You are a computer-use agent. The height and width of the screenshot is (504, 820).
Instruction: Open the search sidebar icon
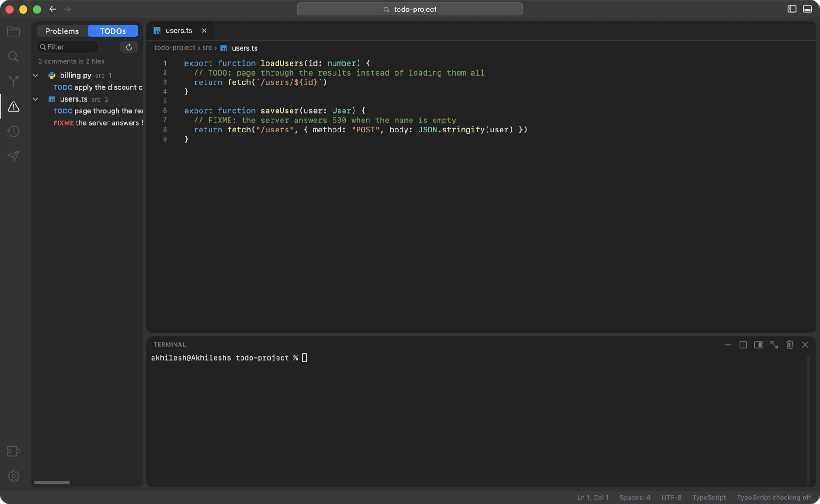click(14, 56)
